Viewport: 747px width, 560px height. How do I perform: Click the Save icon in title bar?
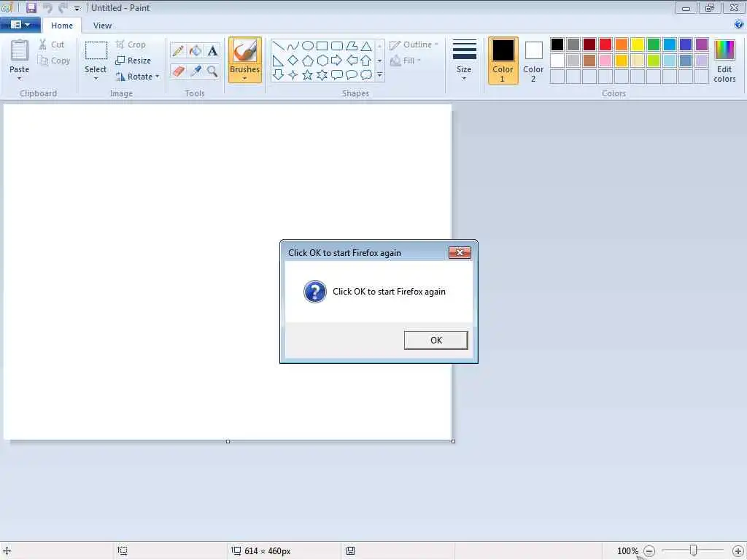point(31,7)
